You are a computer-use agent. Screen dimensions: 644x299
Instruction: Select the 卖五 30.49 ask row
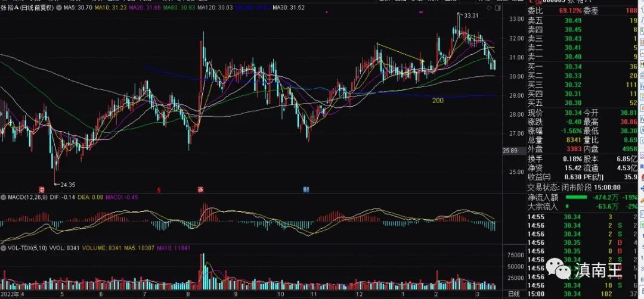tap(583, 21)
